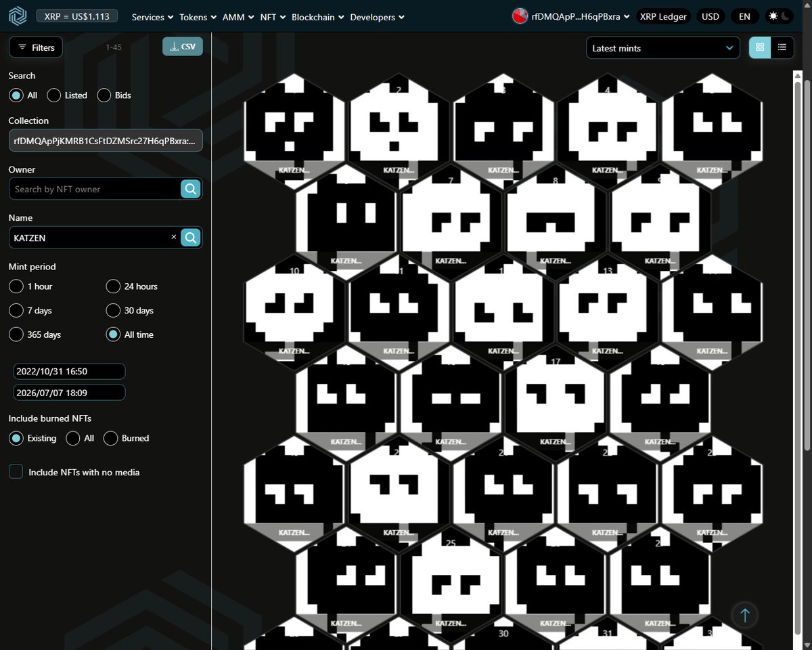Edit the end date 2026/07/07 18:09
Image resolution: width=812 pixels, height=650 pixels.
(x=69, y=392)
